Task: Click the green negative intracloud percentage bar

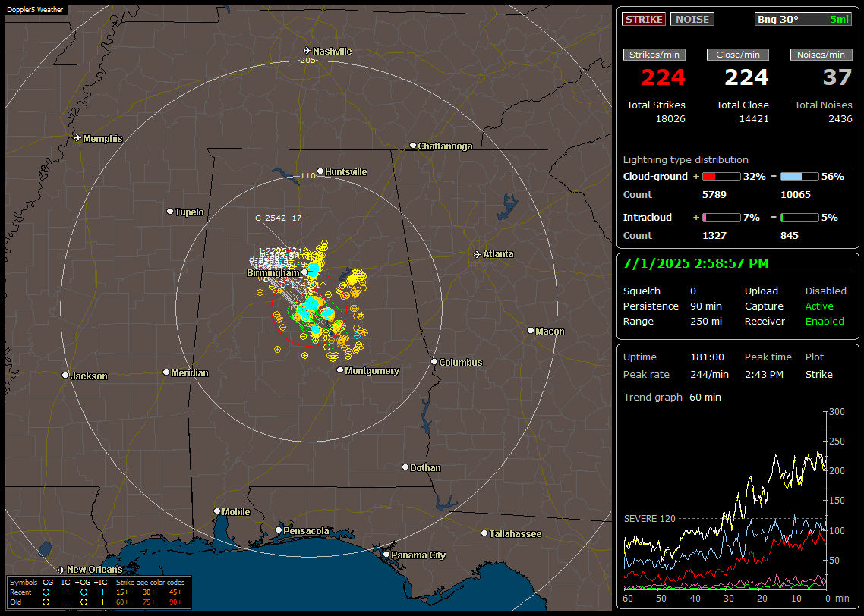Action: pyautogui.click(x=799, y=218)
